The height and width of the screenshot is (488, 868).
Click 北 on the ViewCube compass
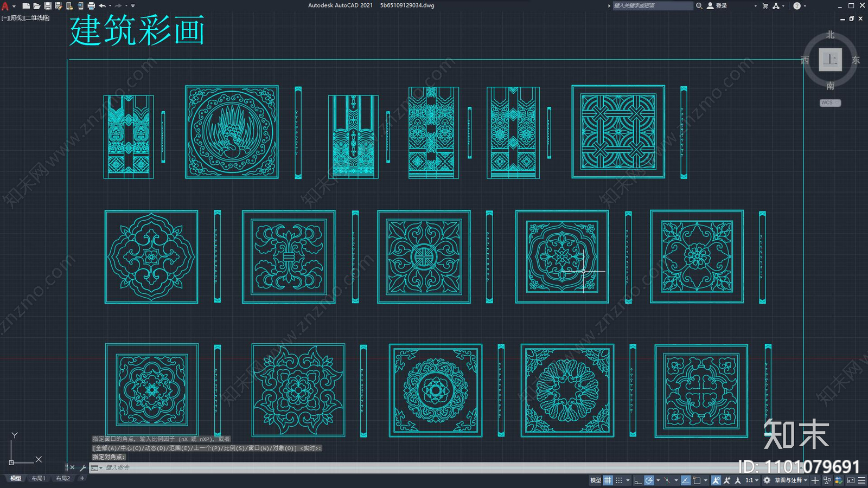click(830, 35)
